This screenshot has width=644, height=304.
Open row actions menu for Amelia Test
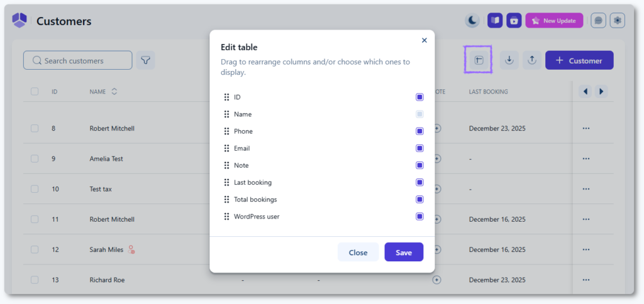pos(586,159)
